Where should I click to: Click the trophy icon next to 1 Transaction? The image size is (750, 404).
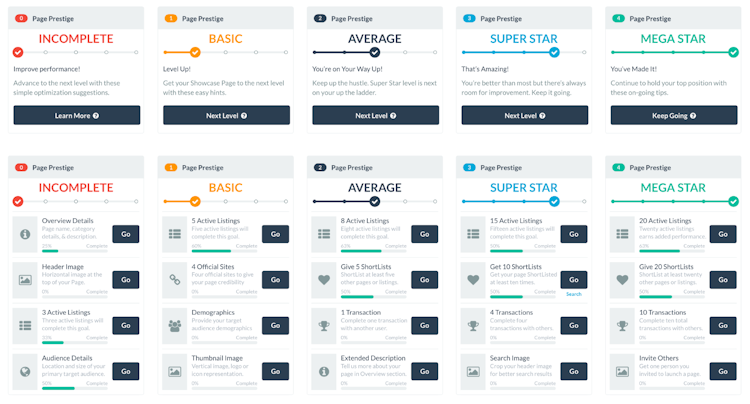point(324,326)
